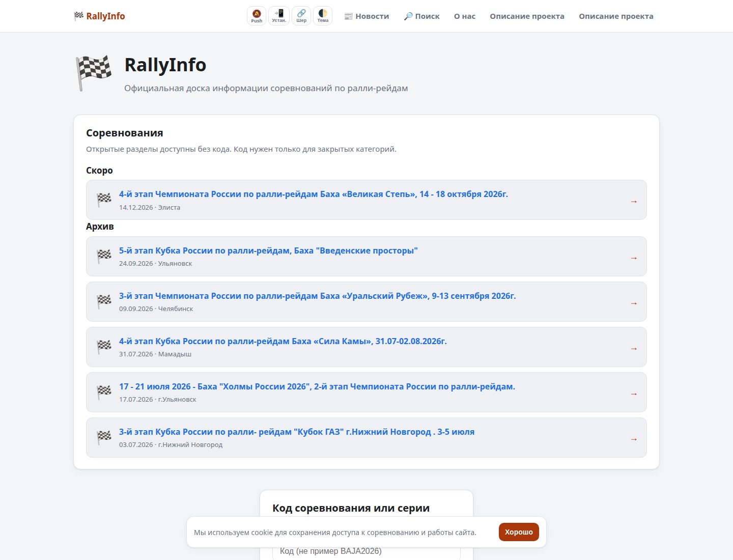Focus the competition code input field

(366, 551)
